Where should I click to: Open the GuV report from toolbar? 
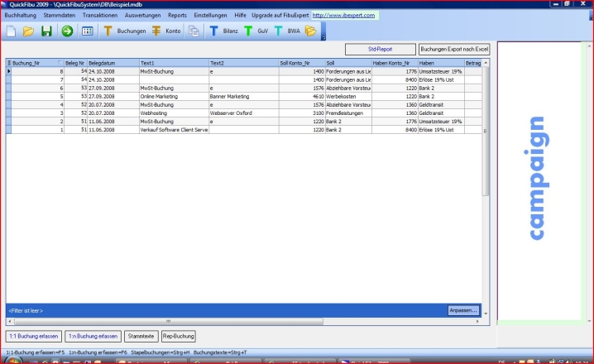coord(257,31)
